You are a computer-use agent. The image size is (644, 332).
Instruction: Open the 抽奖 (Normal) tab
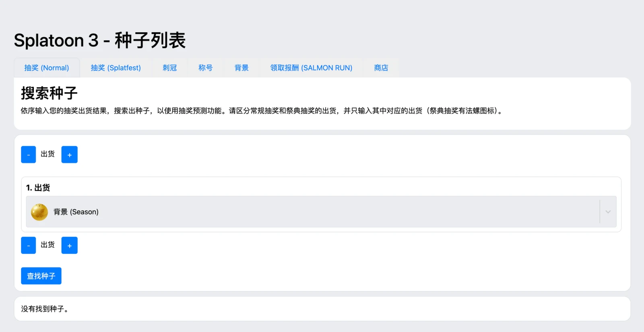click(x=47, y=68)
